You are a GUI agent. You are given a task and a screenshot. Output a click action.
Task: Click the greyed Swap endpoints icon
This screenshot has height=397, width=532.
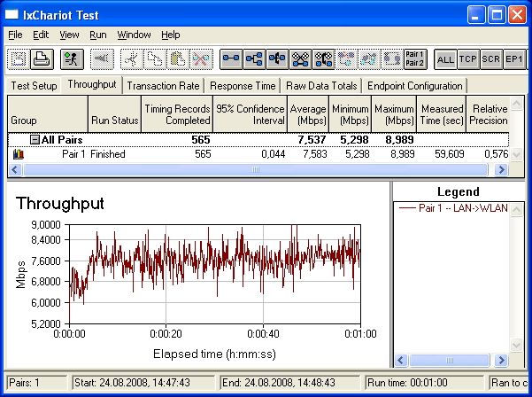point(369,59)
